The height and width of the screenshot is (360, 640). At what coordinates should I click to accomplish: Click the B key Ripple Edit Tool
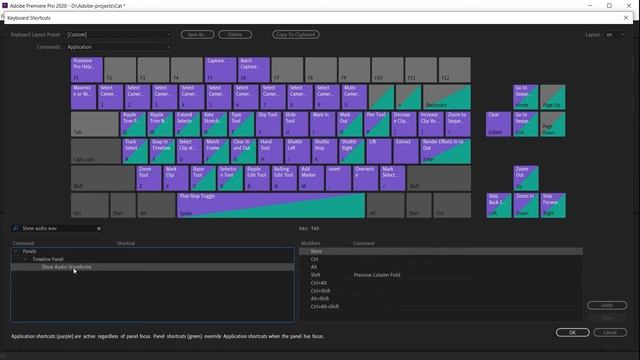(257, 178)
